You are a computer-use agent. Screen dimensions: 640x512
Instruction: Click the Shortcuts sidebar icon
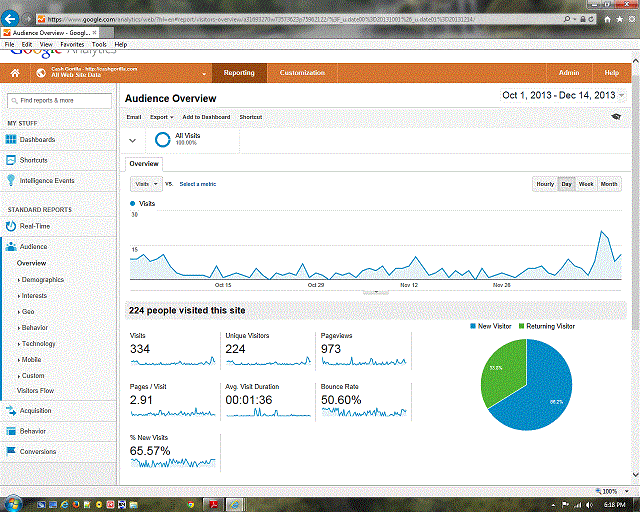(11, 160)
